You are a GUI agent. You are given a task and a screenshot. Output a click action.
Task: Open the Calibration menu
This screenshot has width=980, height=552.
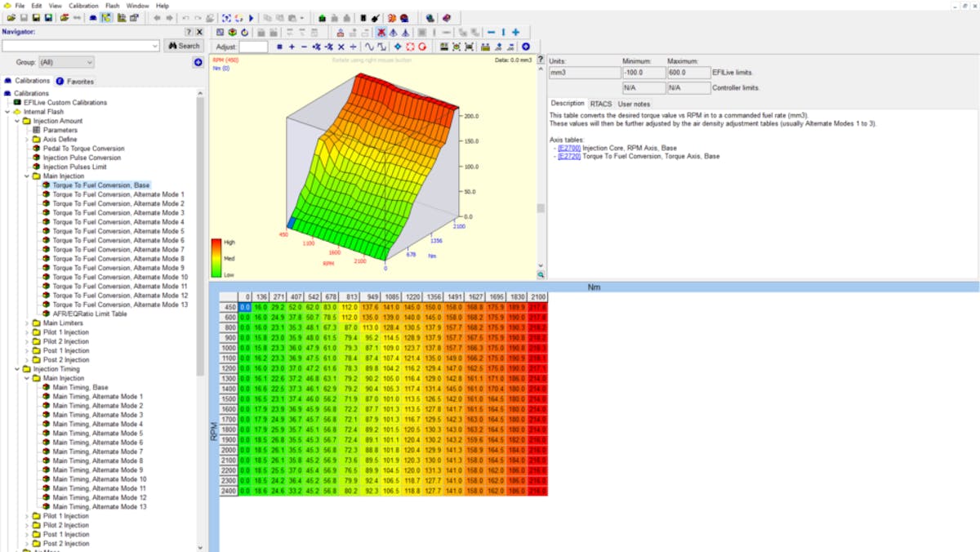pos(83,6)
